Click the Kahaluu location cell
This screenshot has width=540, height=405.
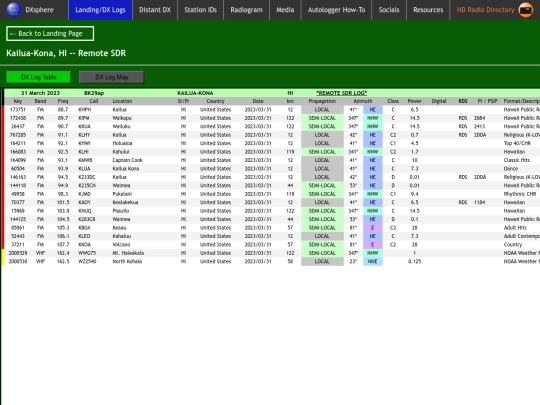122,236
